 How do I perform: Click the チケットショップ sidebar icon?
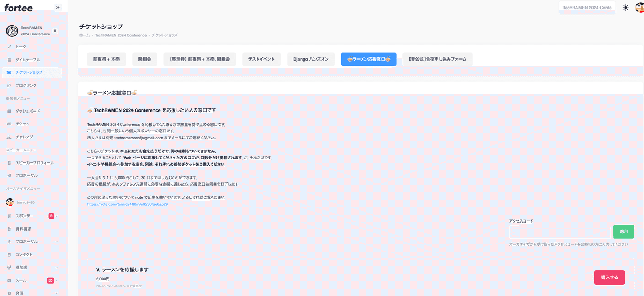pos(9,72)
